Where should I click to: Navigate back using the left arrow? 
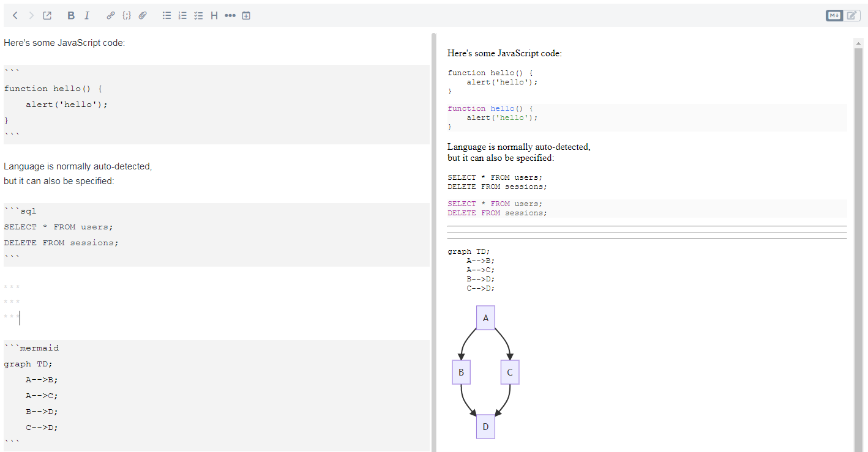(15, 15)
